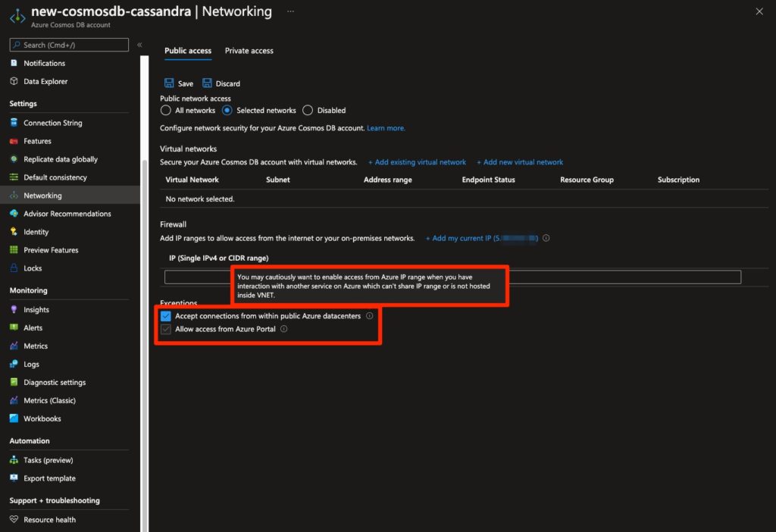776x532 pixels.
Task: Click the Cosmos DB networking icon beside title
Action: coord(18,16)
